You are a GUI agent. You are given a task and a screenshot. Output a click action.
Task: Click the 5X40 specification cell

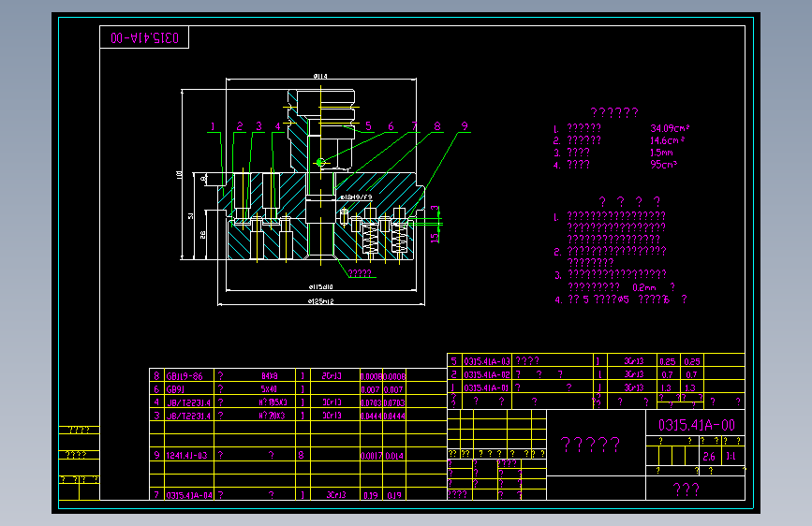point(269,389)
